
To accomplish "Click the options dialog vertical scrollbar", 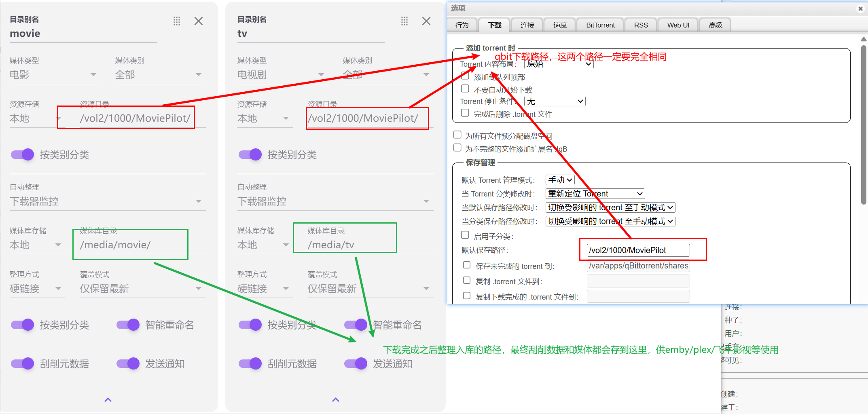I will tap(864, 121).
